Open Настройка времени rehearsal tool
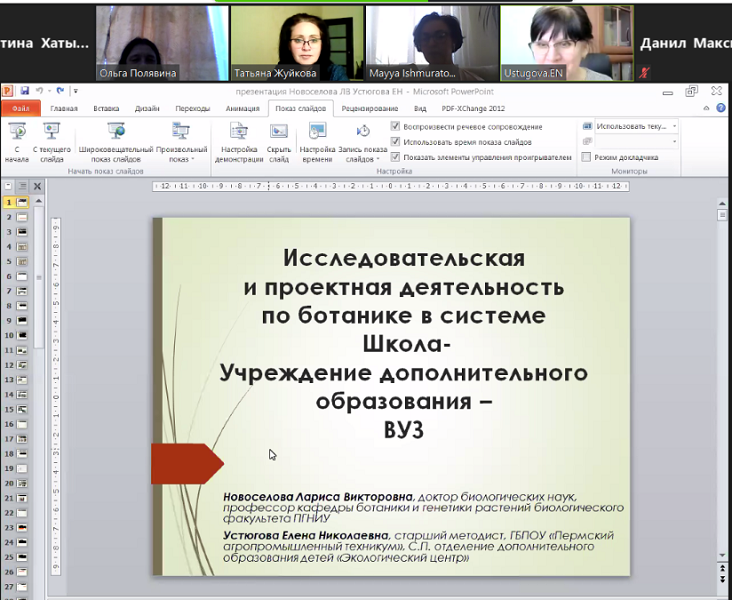This screenshot has width=732, height=600. (317, 139)
